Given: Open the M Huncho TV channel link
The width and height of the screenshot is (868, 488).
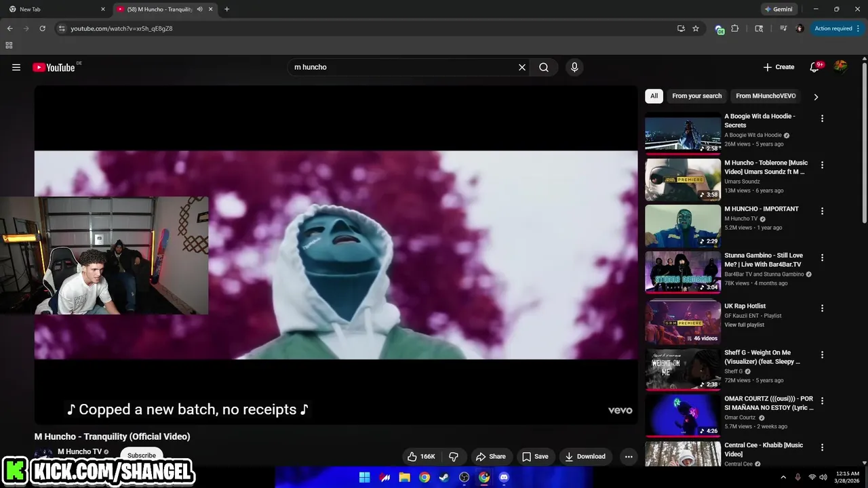Looking at the screenshot, I should tap(79, 451).
